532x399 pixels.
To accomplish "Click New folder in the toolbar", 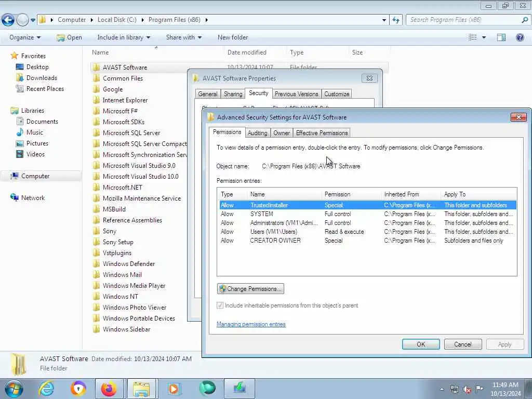I will [x=233, y=37].
